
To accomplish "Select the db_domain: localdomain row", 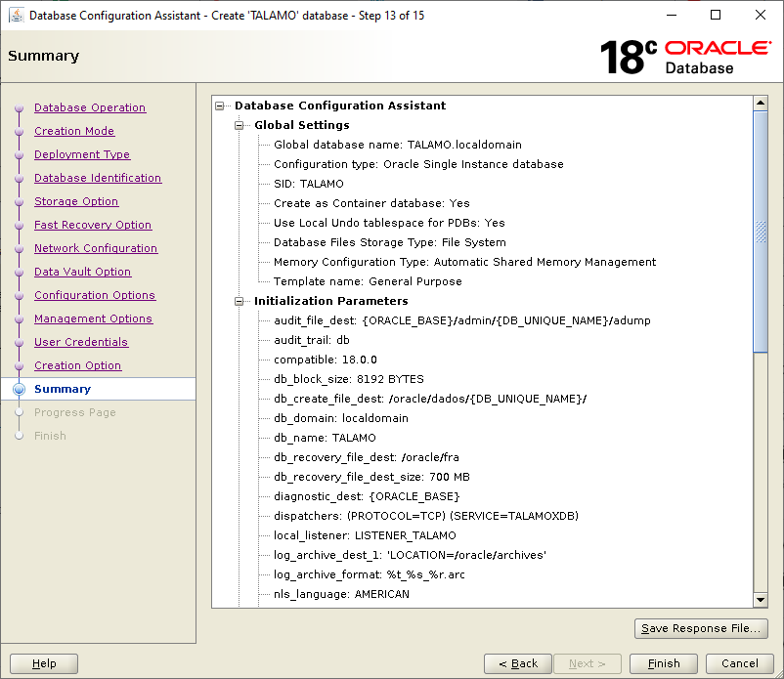I will click(340, 418).
